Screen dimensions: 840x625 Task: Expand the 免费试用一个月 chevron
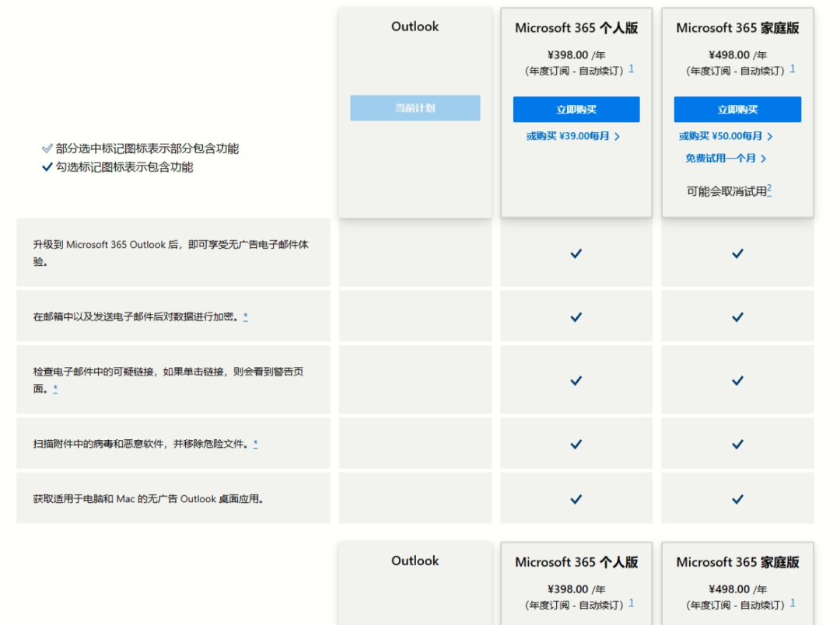coord(764,158)
